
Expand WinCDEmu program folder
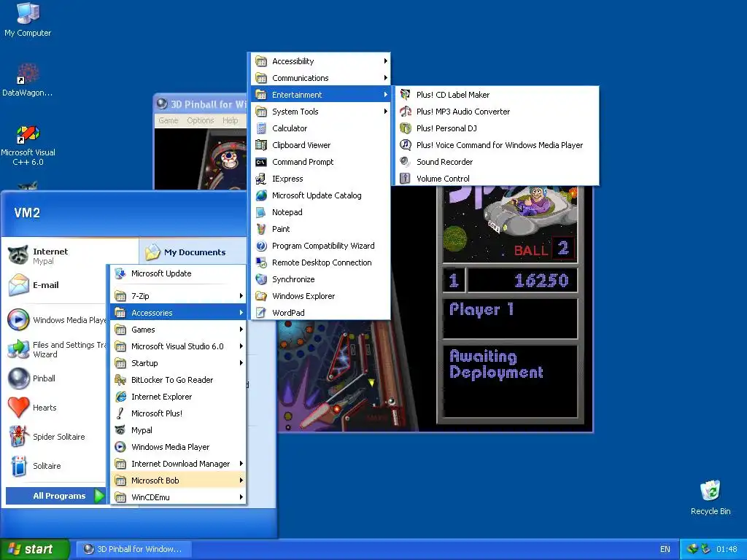(x=179, y=497)
